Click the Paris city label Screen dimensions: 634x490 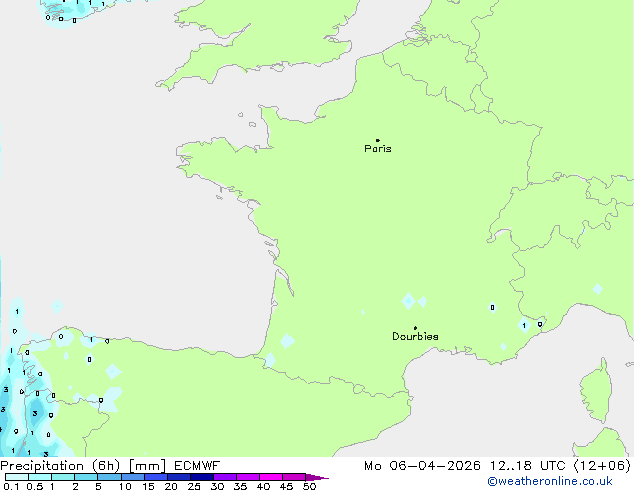(378, 149)
